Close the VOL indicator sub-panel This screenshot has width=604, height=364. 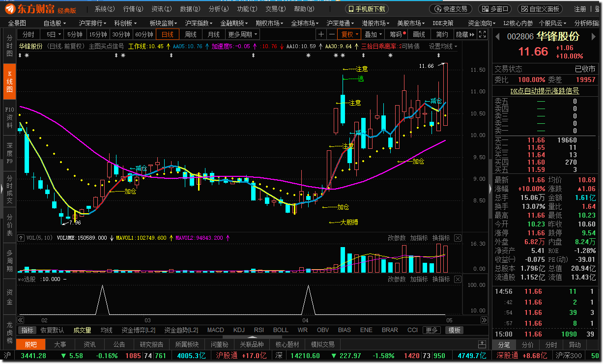click(458, 238)
